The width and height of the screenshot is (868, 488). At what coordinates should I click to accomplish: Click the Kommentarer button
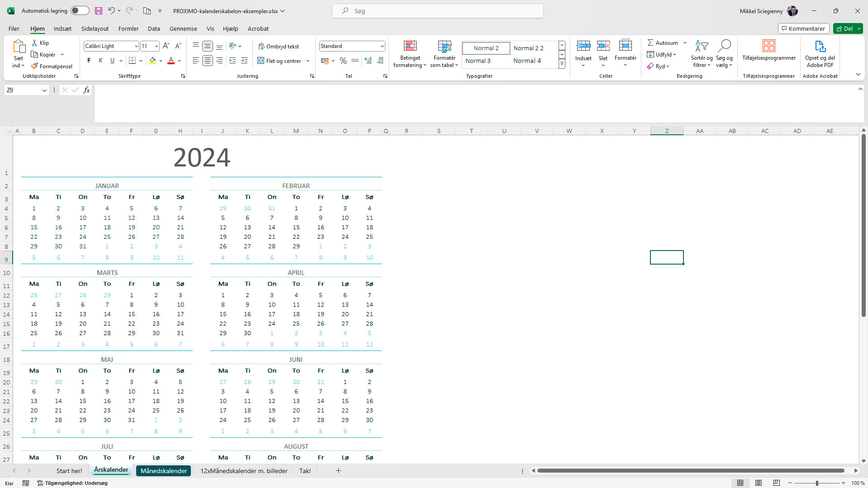[x=803, y=28]
